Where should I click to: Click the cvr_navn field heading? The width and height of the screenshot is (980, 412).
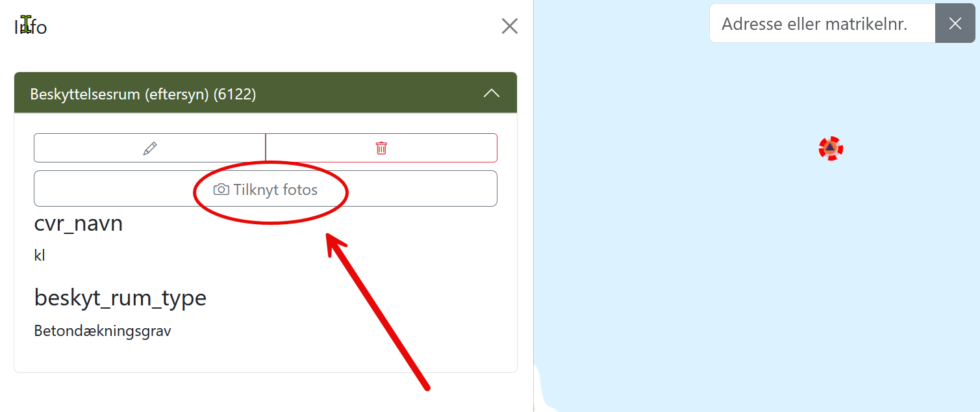coord(79,224)
